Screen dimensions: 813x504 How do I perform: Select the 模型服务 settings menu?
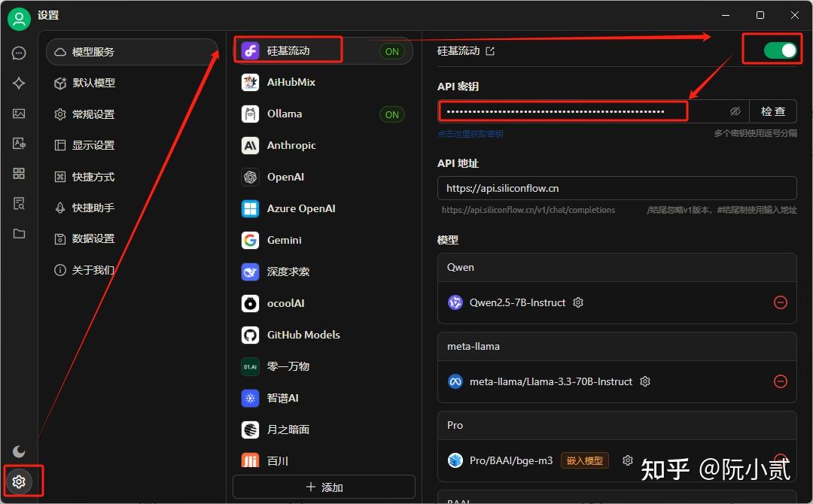click(132, 52)
